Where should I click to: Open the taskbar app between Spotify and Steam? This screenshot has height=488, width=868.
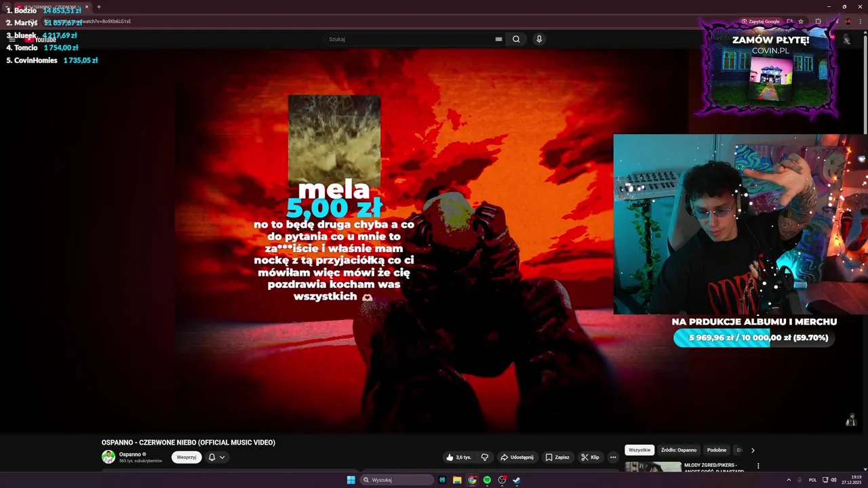pos(502,480)
